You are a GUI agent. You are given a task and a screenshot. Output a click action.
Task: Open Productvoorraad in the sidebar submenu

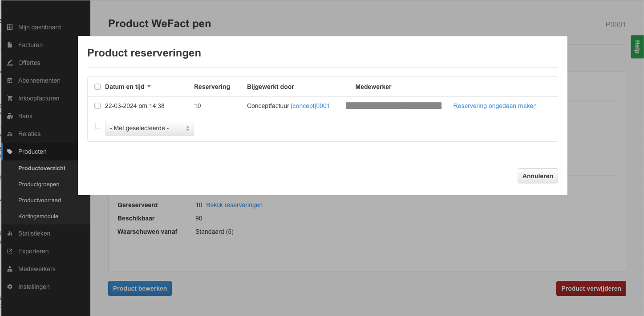tap(40, 200)
